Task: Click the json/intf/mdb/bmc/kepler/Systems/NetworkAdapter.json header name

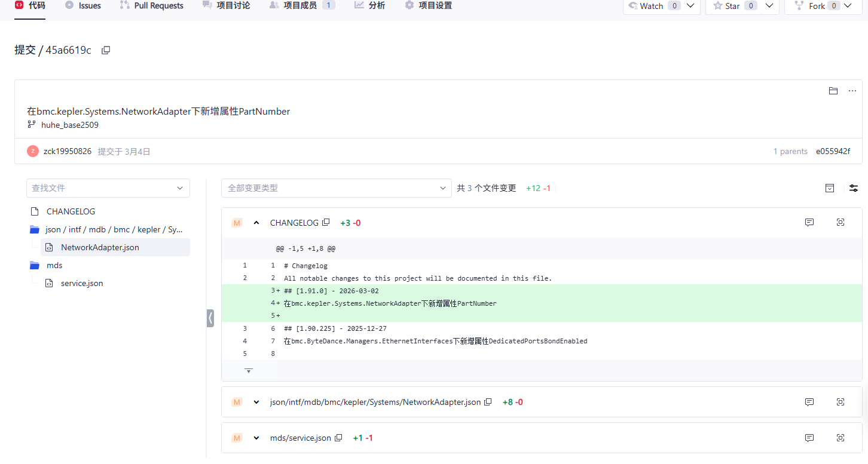Action: pos(375,402)
